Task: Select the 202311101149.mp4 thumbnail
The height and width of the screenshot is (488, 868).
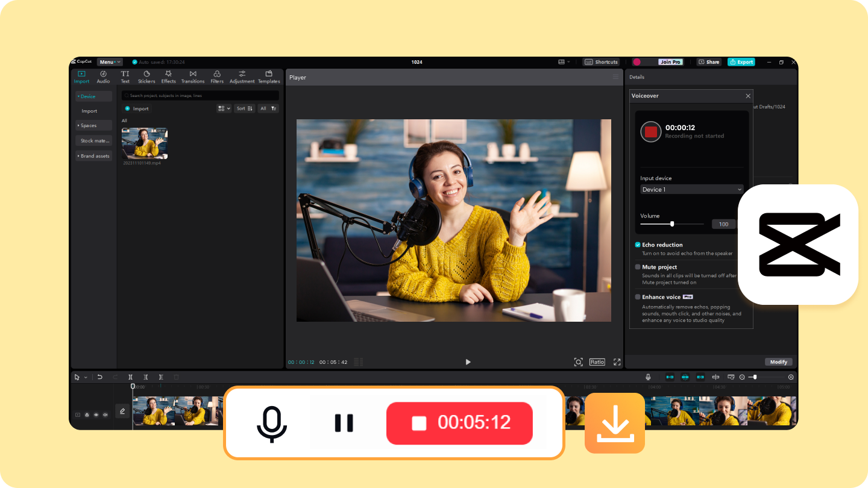Action: coord(144,145)
